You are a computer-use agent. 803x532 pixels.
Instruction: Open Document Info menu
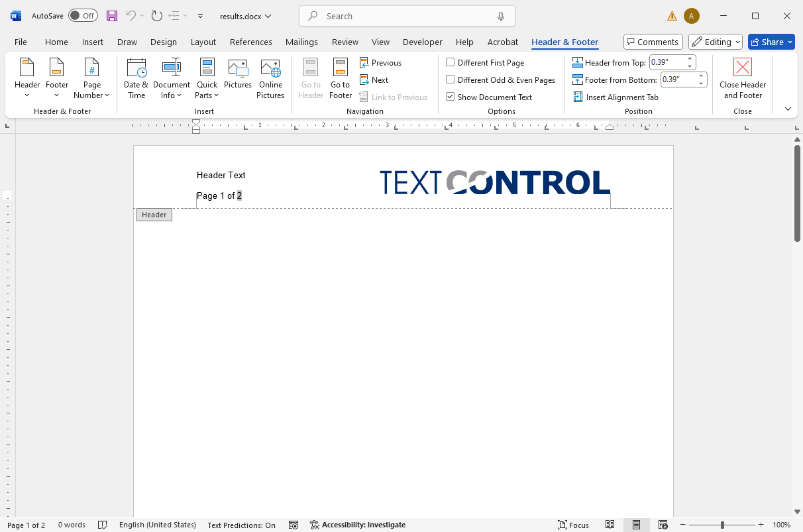point(172,78)
